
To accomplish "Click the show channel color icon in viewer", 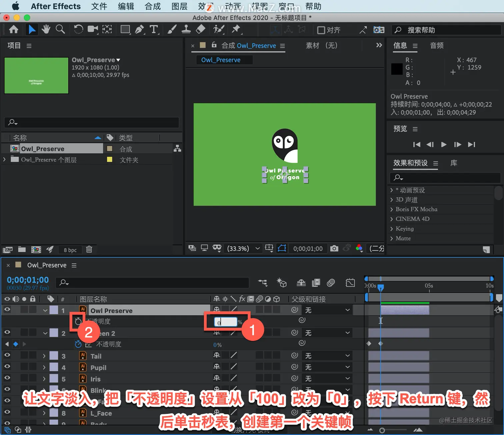I will pos(359,249).
